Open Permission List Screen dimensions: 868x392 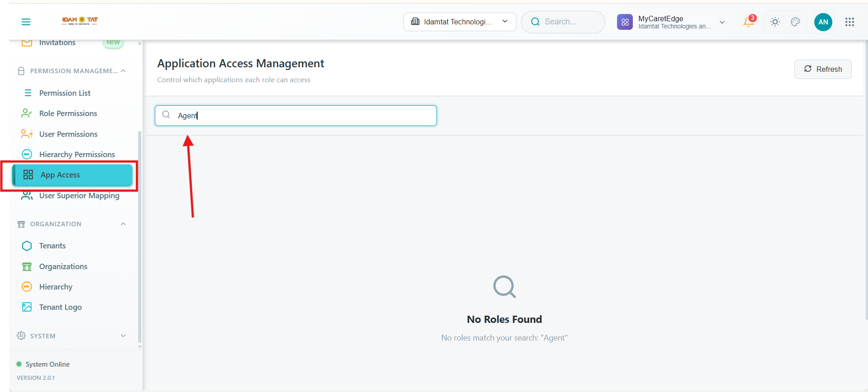[x=65, y=93]
